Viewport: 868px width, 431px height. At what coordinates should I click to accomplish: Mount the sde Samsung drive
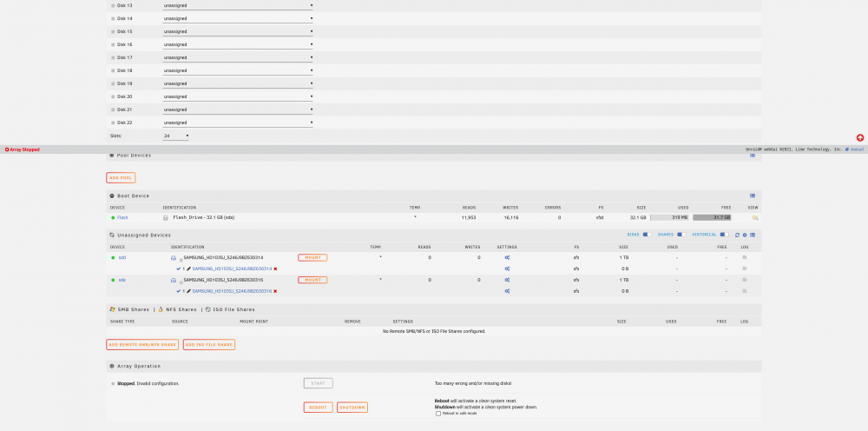click(x=312, y=280)
